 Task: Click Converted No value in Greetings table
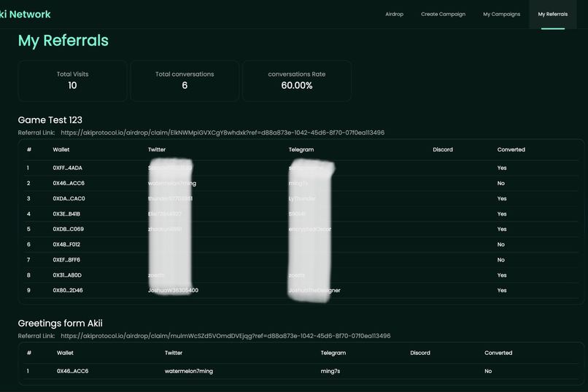pos(488,371)
